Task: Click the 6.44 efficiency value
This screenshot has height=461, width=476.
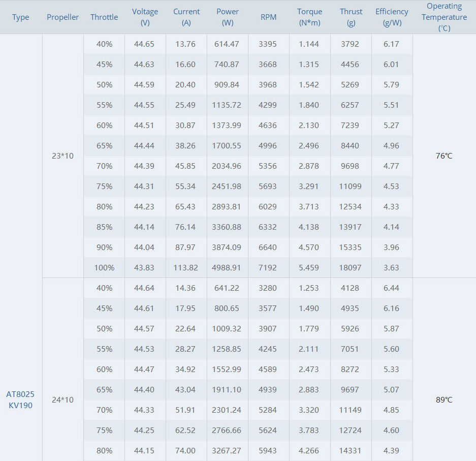Action: [x=391, y=288]
